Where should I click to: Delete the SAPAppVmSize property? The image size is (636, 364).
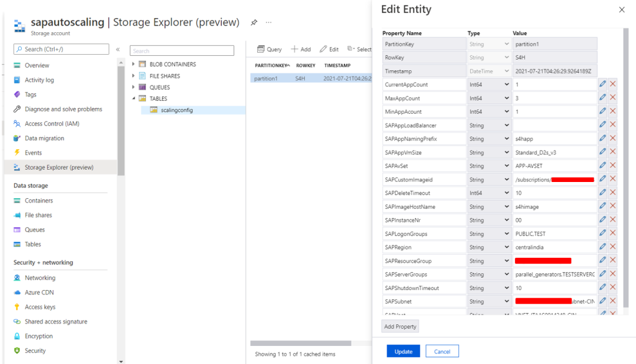(613, 152)
